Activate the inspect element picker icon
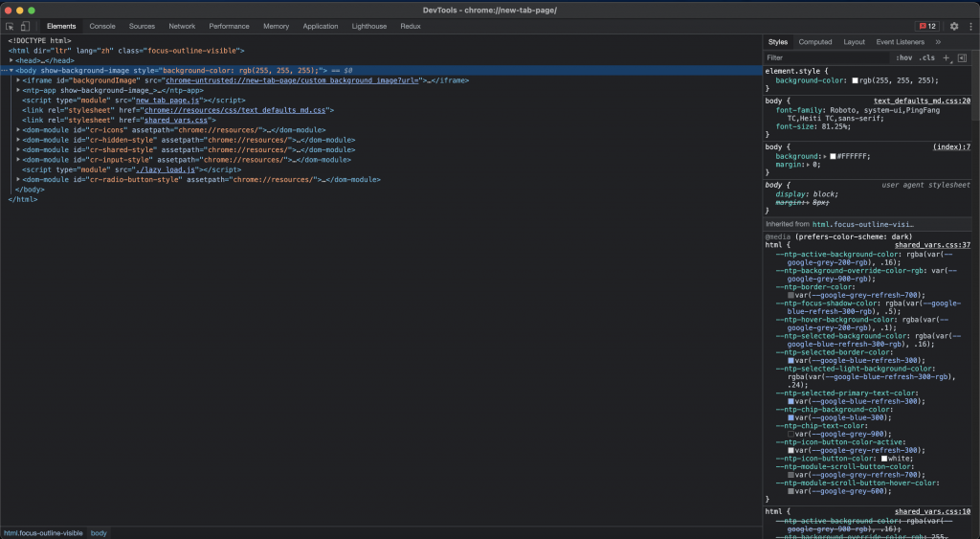 10,26
